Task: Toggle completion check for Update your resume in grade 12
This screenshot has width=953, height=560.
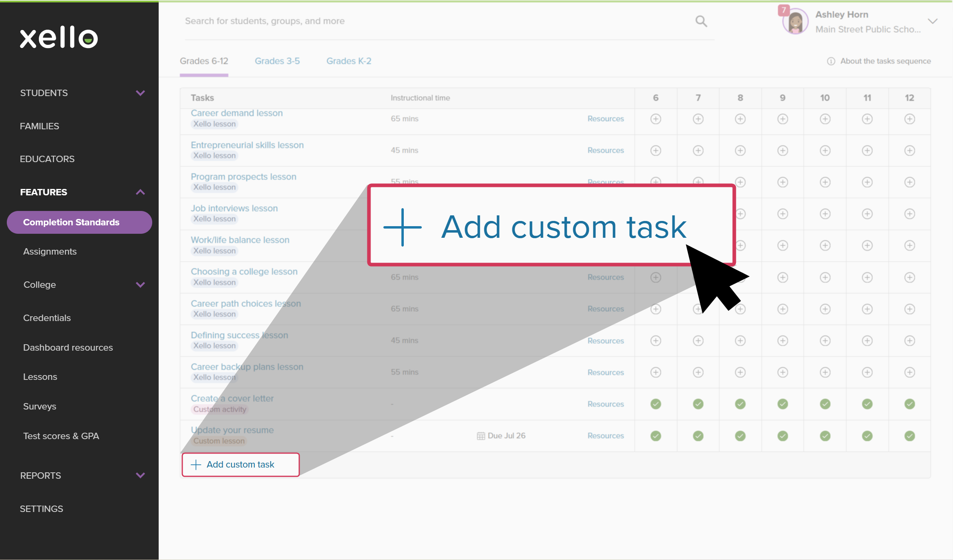Action: point(909,436)
